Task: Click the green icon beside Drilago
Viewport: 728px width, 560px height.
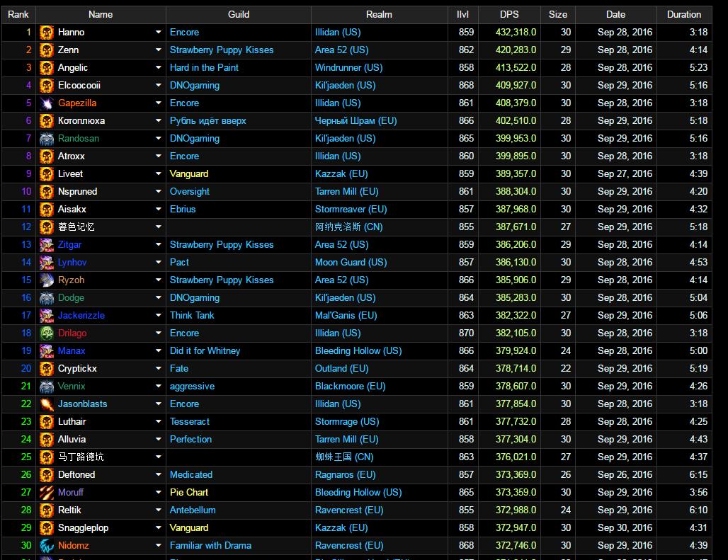Action: pyautogui.click(x=47, y=333)
